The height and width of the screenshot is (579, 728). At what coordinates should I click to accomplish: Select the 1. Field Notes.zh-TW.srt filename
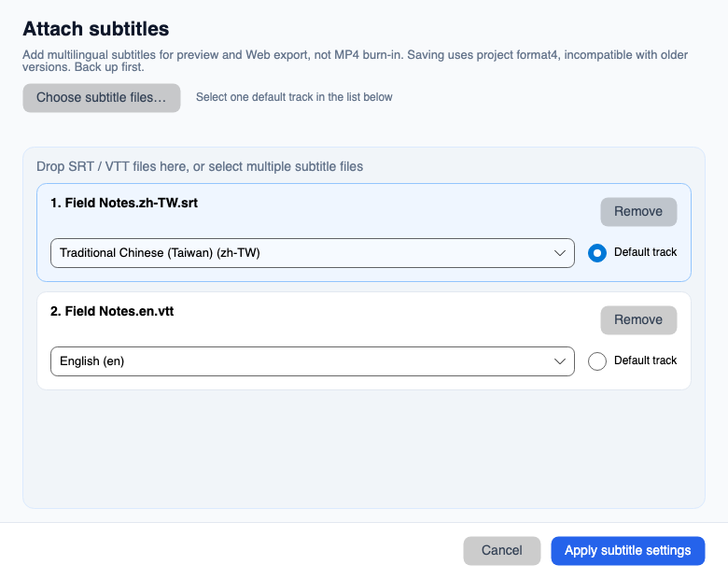[x=124, y=203]
